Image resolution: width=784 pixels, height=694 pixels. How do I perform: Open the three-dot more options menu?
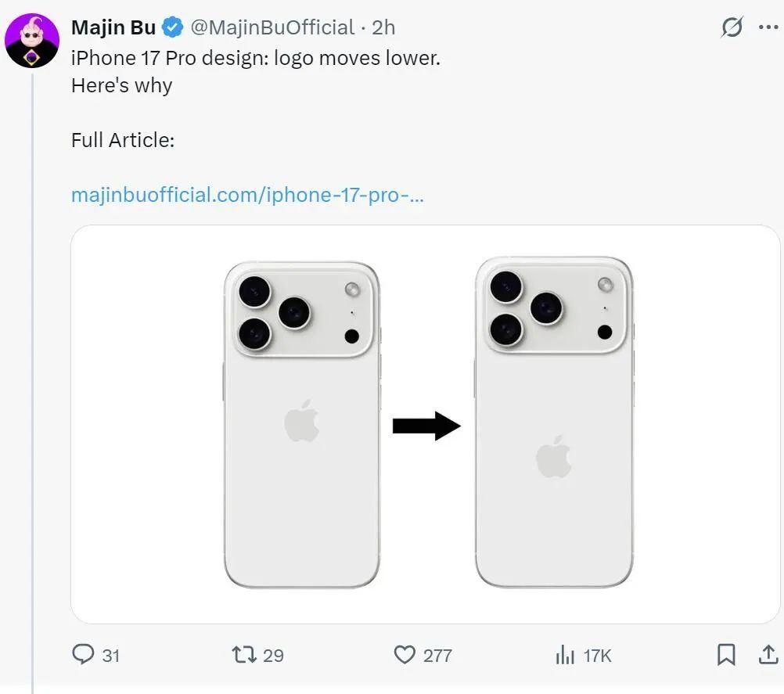[x=768, y=27]
